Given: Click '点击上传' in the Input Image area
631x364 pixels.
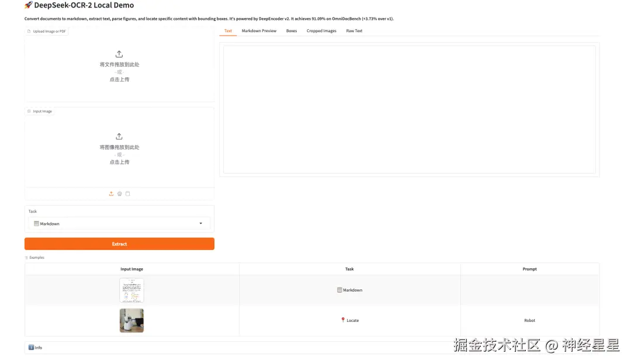Looking at the screenshot, I should 120,162.
